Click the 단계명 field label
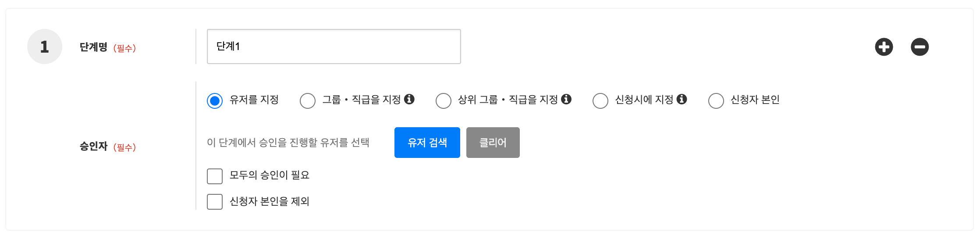980x236 pixels. pyautogui.click(x=93, y=47)
